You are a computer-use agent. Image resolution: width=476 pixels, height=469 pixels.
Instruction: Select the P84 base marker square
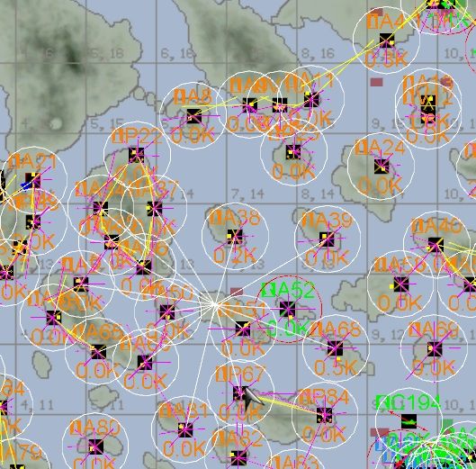[x=324, y=415]
